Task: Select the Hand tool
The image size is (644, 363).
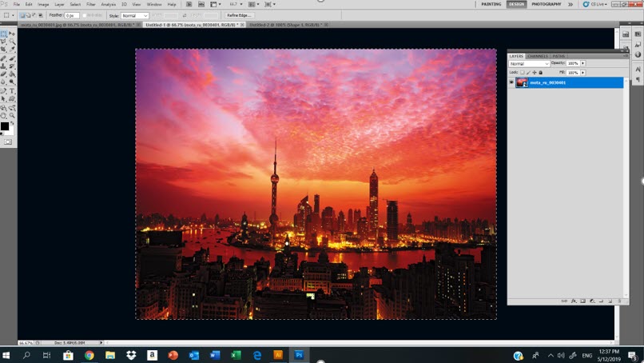Action: click(x=4, y=115)
